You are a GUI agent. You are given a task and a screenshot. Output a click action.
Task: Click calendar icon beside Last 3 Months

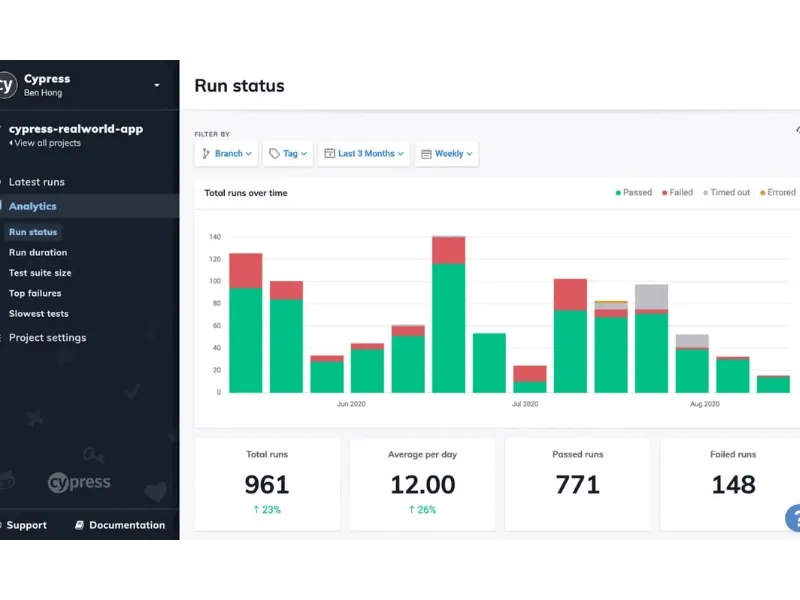pos(330,153)
